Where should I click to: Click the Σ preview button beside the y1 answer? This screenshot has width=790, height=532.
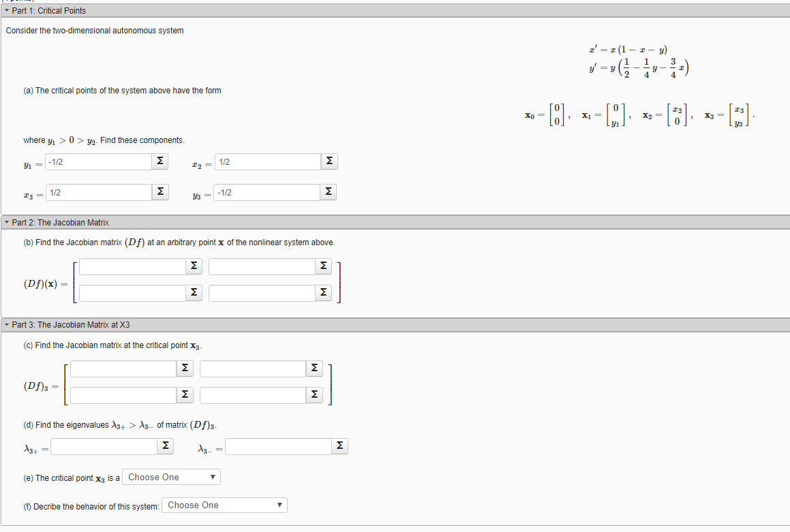159,161
